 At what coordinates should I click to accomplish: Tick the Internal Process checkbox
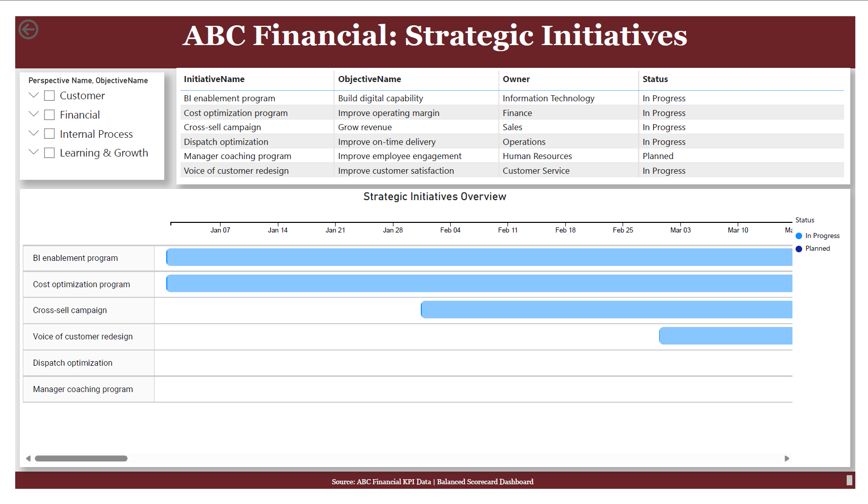point(50,134)
